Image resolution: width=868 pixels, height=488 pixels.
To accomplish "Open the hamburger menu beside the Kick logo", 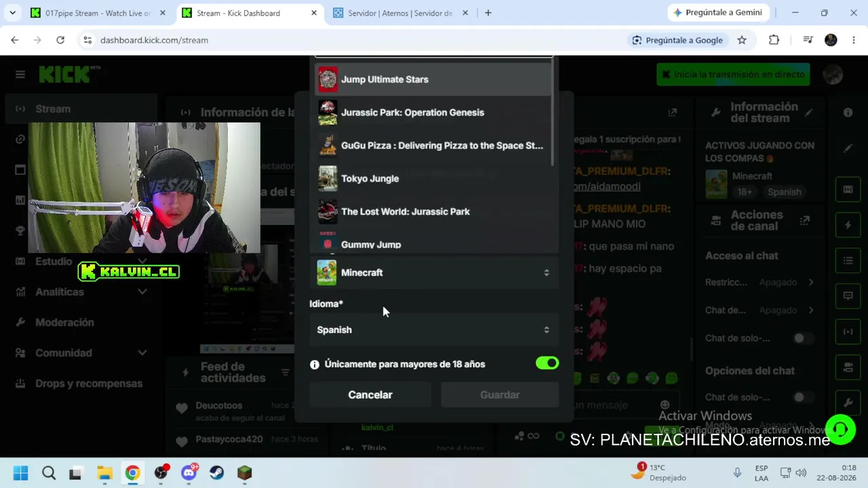I will 20,75.
